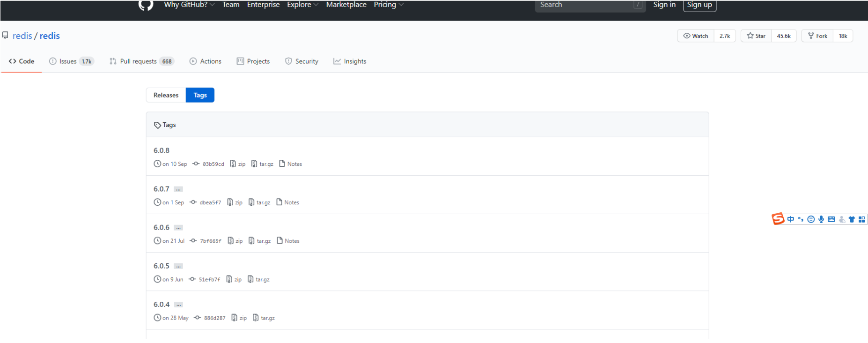Screen dimensions: 868x343
Task: Open the Enterprise page
Action: [263, 5]
